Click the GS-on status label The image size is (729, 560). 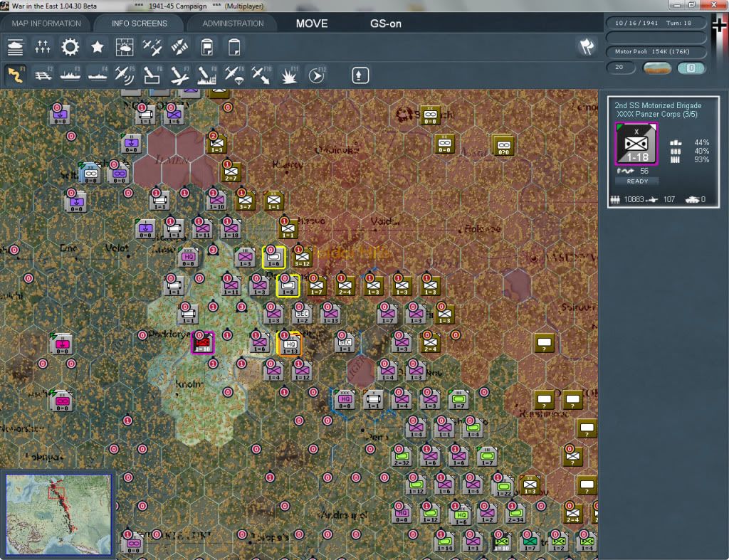coord(385,23)
